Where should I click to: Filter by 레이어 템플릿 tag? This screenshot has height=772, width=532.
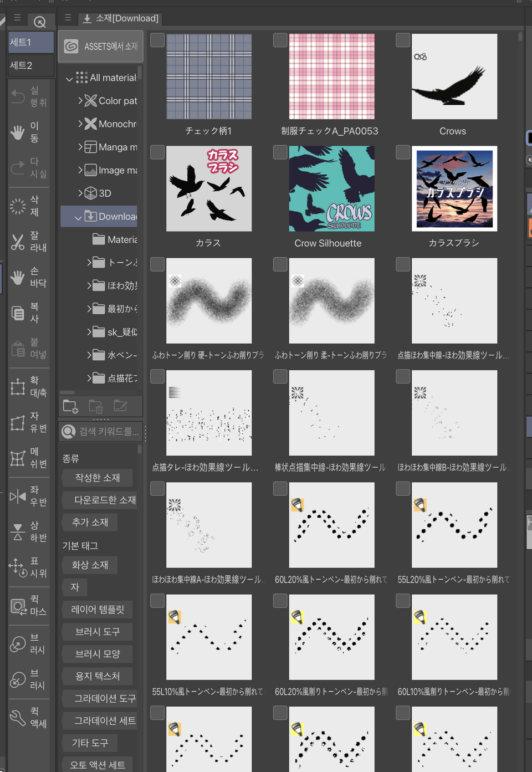point(98,609)
